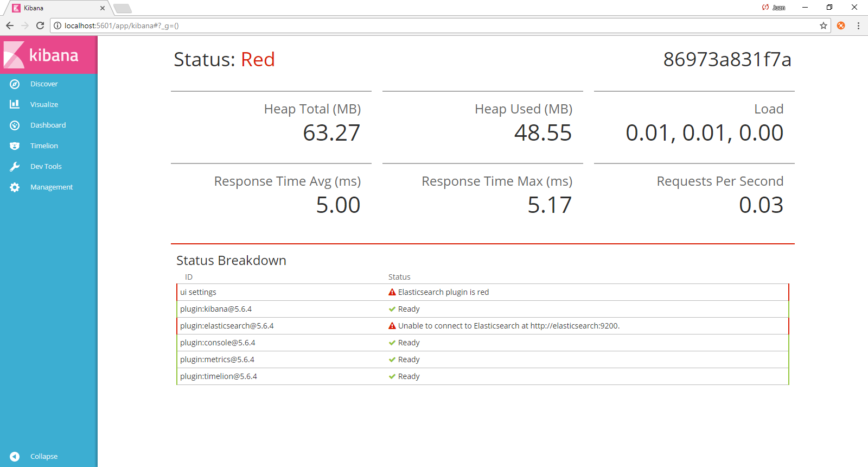Click the Response Time Avg (ms) label
The width and height of the screenshot is (868, 467).
pyautogui.click(x=288, y=181)
